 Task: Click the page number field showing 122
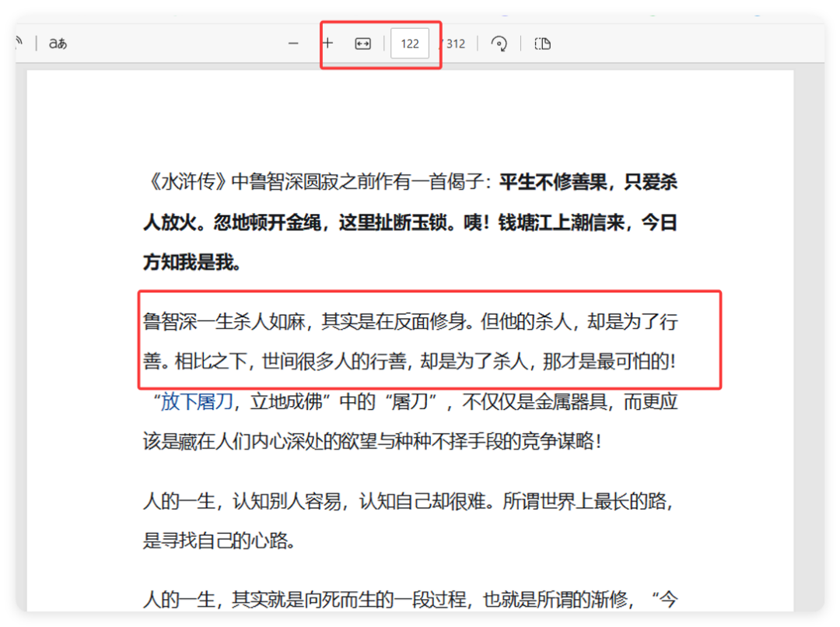tap(410, 44)
